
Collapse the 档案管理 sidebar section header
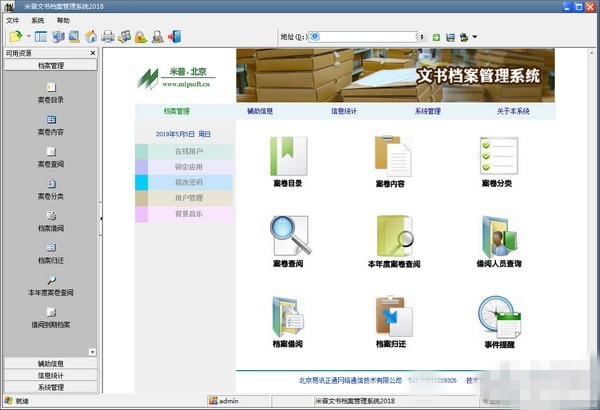[x=51, y=65]
